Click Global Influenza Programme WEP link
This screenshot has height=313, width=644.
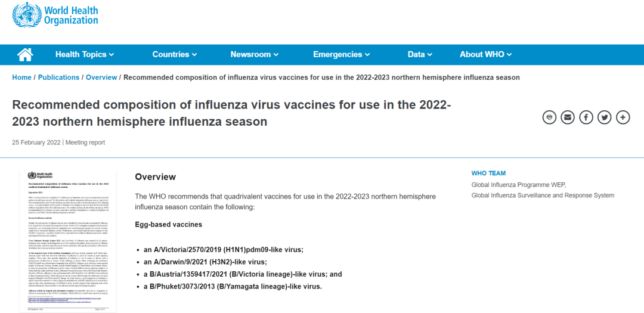coord(518,185)
